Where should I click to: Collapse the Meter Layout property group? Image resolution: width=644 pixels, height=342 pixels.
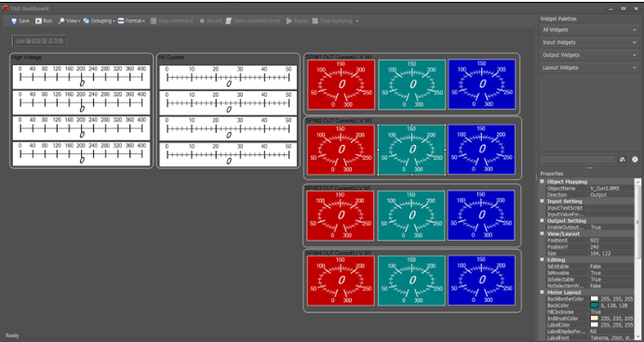tap(542, 293)
